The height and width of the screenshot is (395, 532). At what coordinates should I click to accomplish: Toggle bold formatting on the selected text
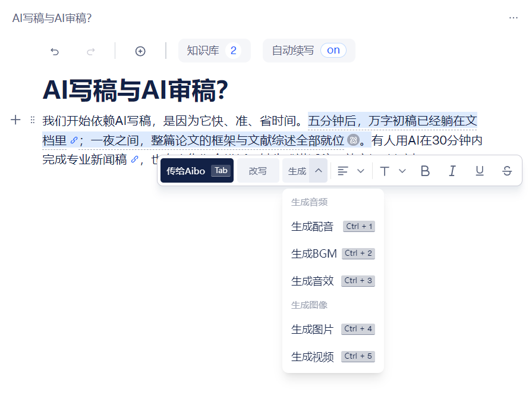point(425,171)
